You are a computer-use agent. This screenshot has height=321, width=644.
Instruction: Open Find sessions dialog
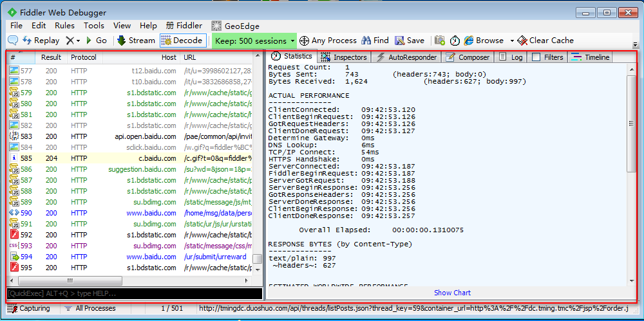375,41
